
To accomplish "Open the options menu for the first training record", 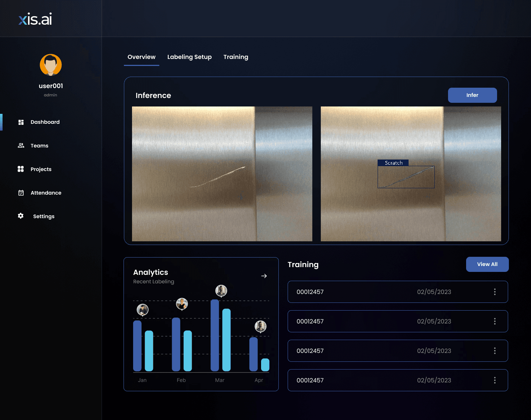I will [x=495, y=292].
